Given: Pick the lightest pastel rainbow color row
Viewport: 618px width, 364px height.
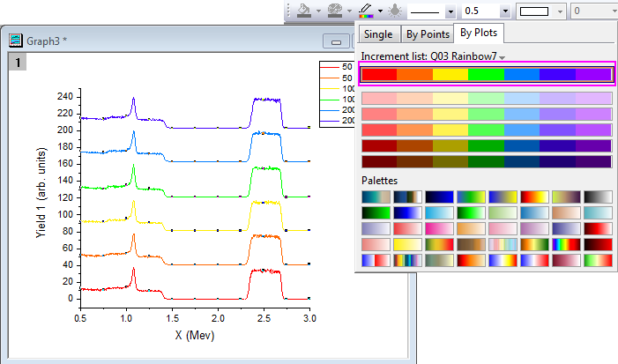Looking at the screenshot, I should pos(486,98).
